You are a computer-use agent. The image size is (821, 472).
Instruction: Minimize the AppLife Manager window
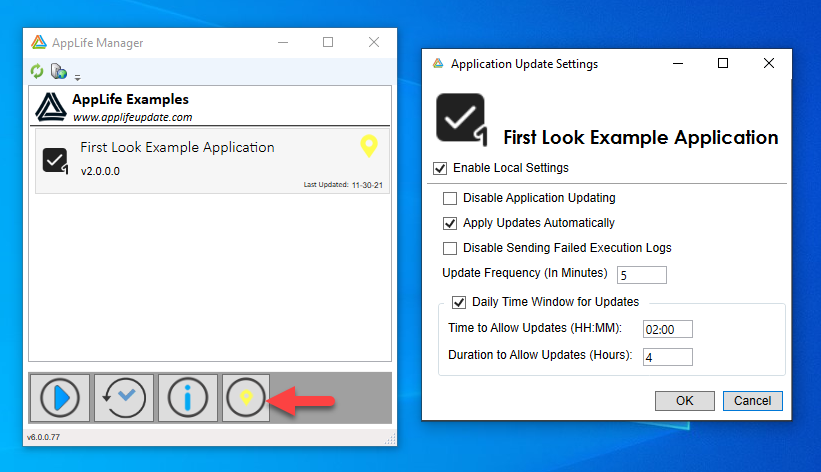[283, 42]
